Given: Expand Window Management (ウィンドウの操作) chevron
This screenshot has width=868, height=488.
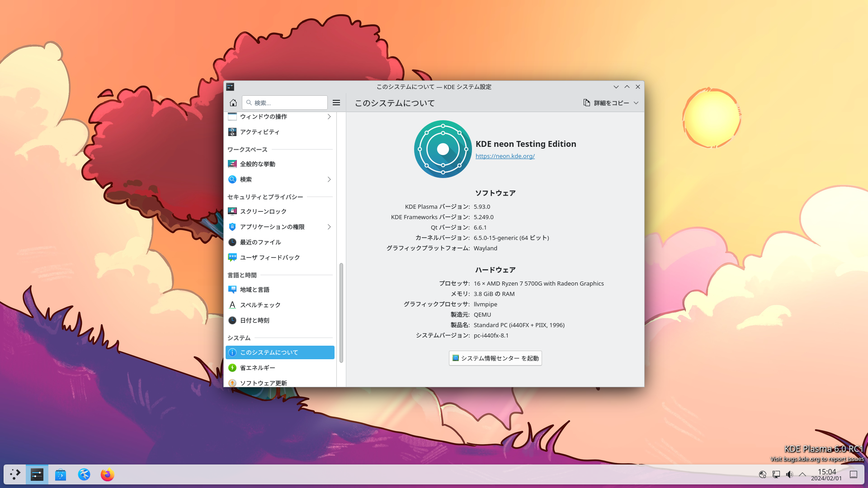Looking at the screenshot, I should [329, 117].
